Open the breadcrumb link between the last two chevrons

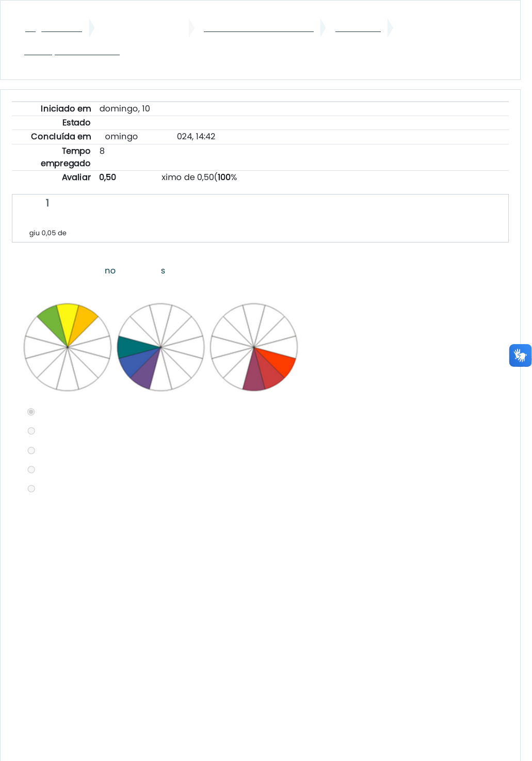pyautogui.click(x=358, y=28)
